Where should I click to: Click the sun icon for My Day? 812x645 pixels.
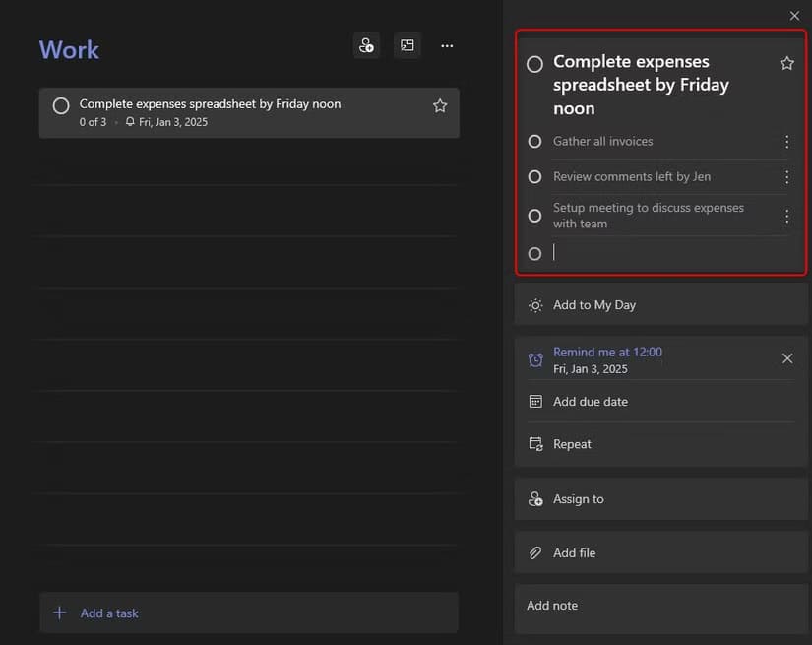535,305
